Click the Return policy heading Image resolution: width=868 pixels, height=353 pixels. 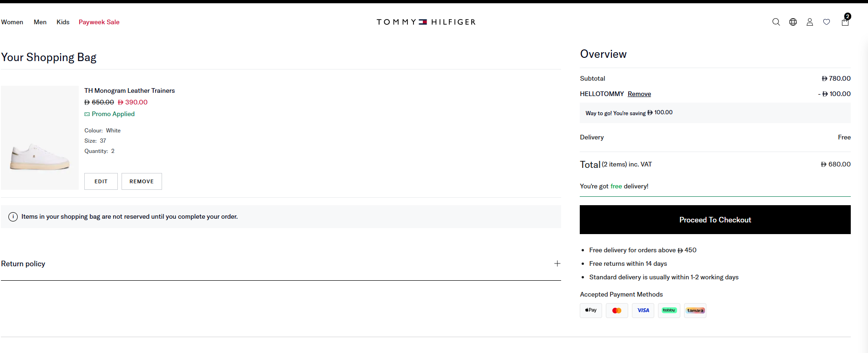click(x=23, y=263)
